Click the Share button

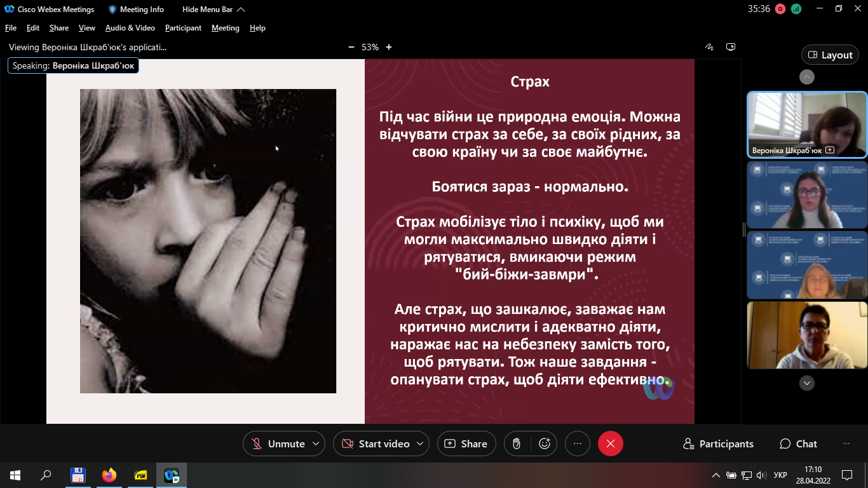(x=466, y=444)
